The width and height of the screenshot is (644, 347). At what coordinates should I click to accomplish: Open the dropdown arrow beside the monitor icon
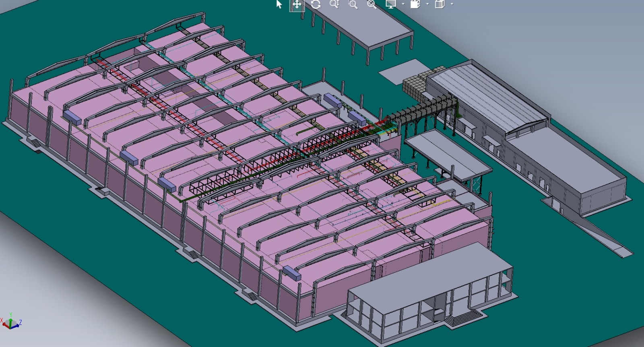[403, 4]
